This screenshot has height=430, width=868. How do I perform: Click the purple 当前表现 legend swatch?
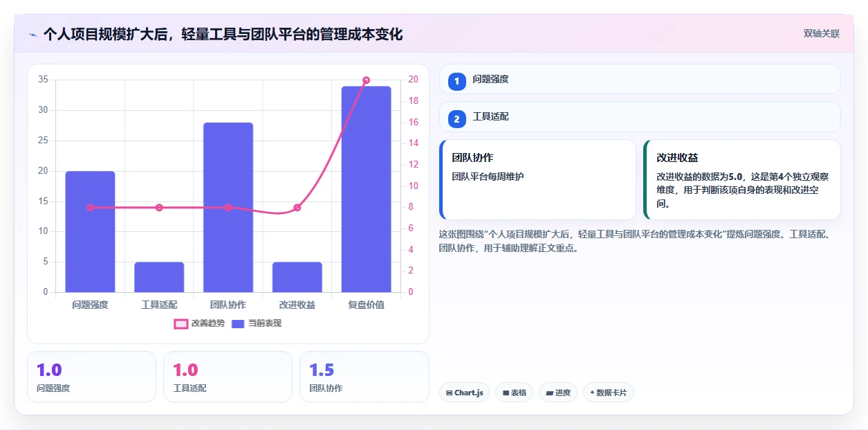point(238,323)
